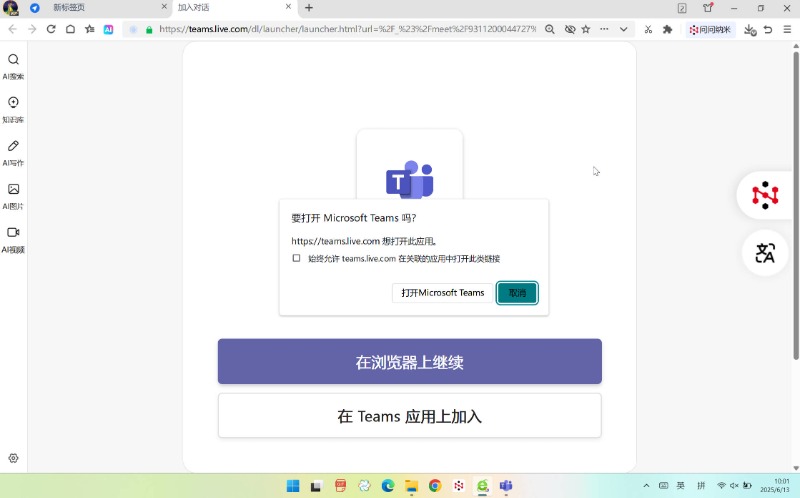This screenshot has width=800, height=498.
Task: Reload the page with refresh button
Action: click(51, 30)
